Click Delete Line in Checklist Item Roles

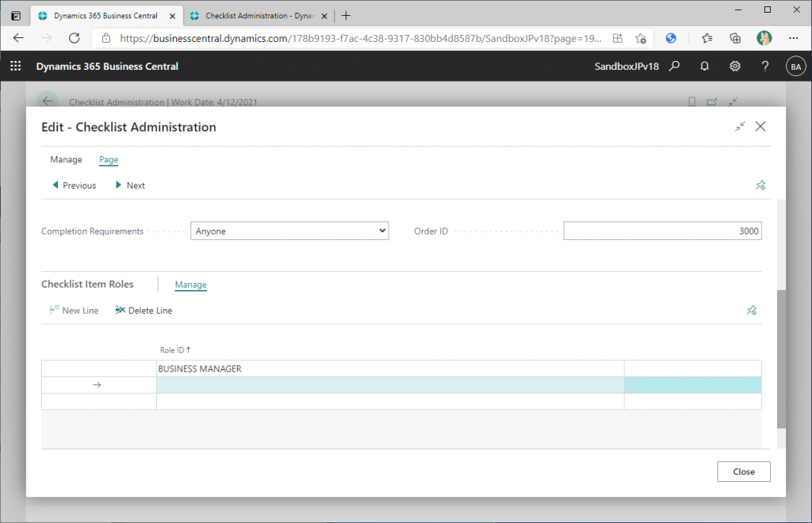(x=144, y=311)
